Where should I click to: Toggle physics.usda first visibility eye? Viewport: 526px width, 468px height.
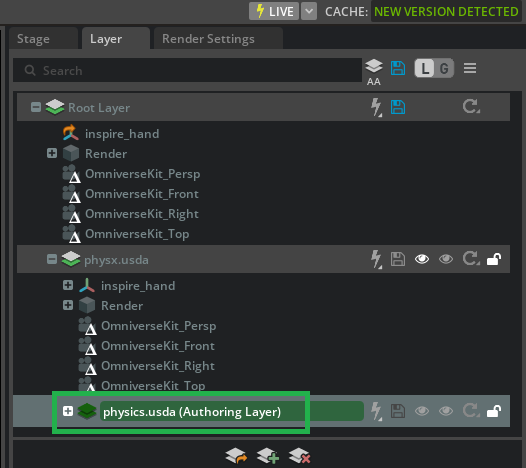tap(422, 411)
